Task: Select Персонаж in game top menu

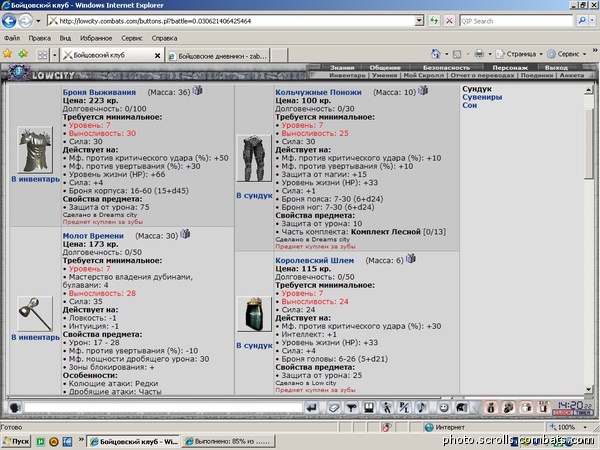Action: (510, 68)
